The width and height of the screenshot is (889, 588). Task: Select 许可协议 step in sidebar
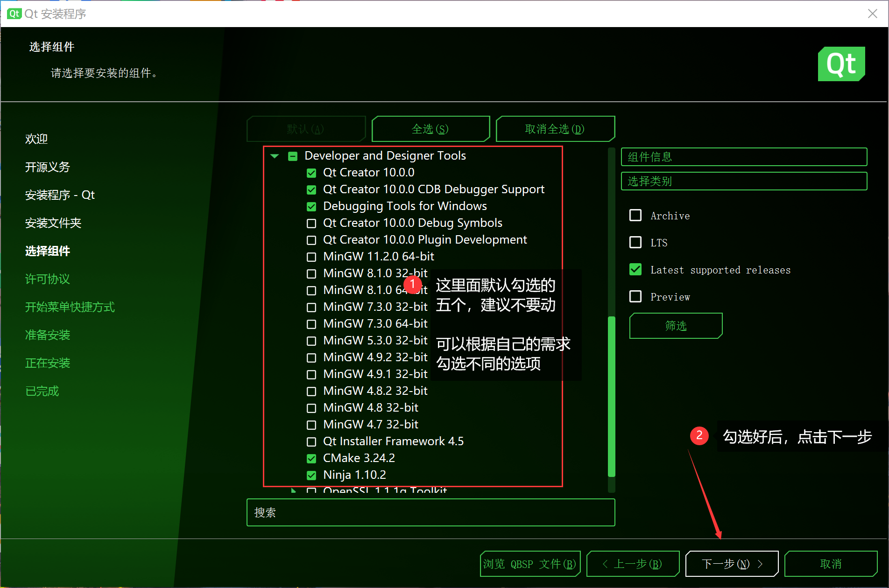(48, 279)
